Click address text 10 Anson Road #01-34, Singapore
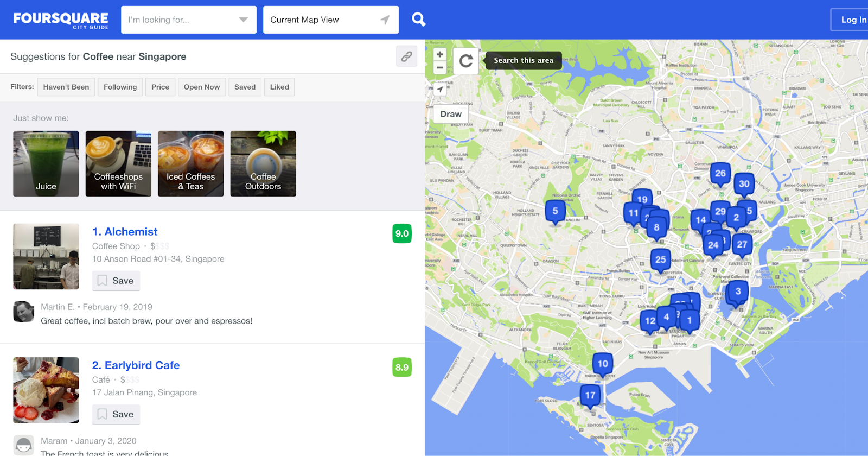 (158, 259)
